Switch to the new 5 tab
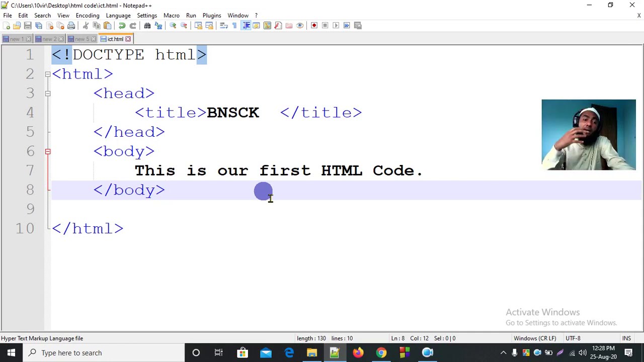The height and width of the screenshot is (362, 644). (82, 39)
